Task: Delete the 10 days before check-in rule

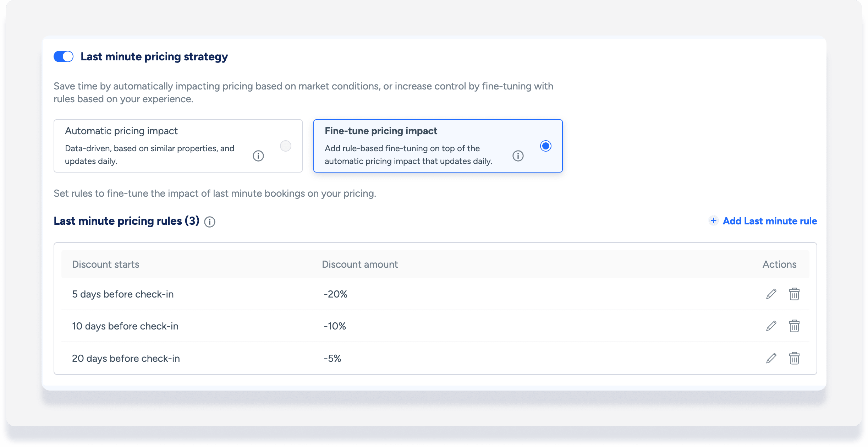Action: pos(794,326)
